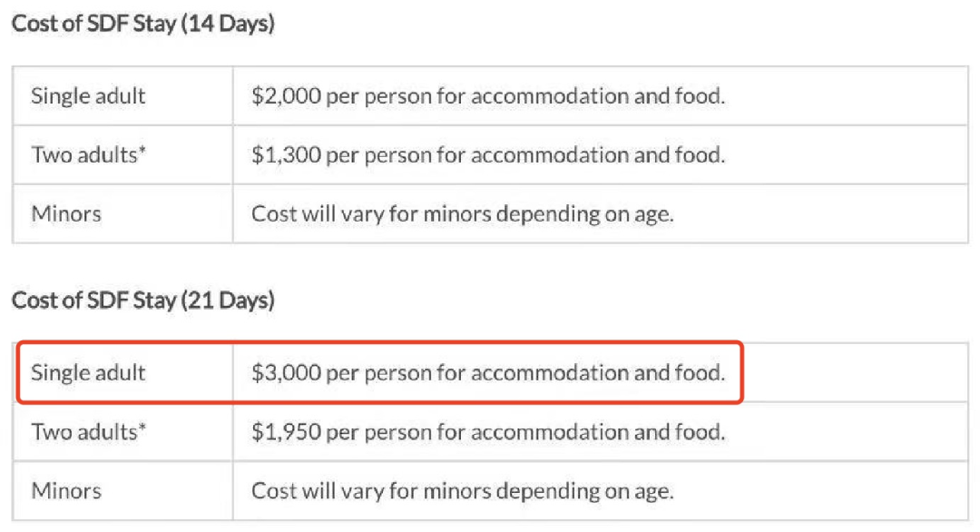Viewport: 980px width, 532px height.
Task: Select 'Two adults*' cell in 14 Days table
Action: [x=88, y=154]
